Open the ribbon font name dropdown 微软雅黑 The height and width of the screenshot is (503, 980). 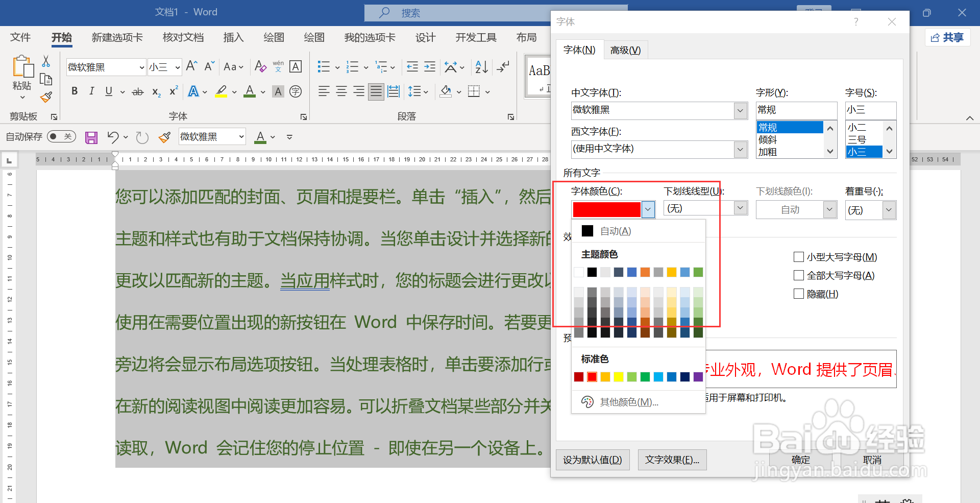pyautogui.click(x=142, y=67)
